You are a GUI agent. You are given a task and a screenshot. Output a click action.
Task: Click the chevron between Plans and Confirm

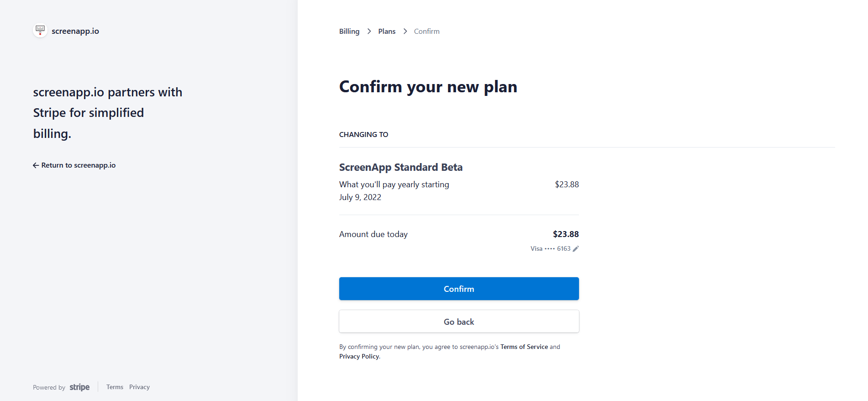tap(405, 32)
